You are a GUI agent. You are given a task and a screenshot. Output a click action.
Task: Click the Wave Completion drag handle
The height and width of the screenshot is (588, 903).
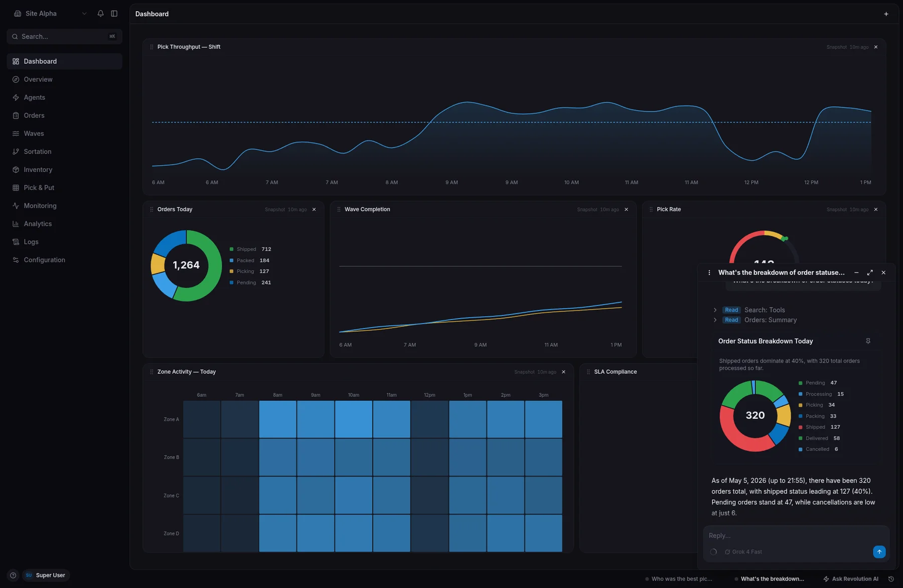click(339, 210)
